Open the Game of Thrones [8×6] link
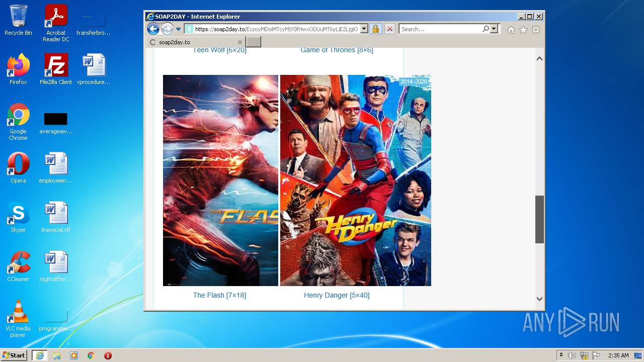The height and width of the screenshot is (362, 644). [x=337, y=50]
